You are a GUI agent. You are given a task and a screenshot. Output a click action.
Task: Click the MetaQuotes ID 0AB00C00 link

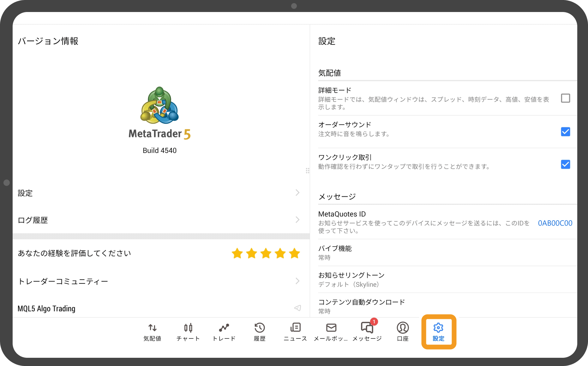pyautogui.click(x=555, y=223)
